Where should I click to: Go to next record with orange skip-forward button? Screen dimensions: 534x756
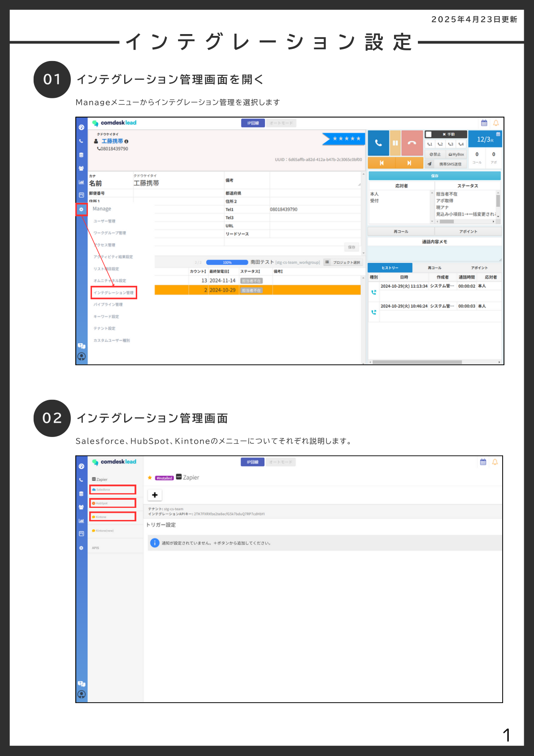[409, 163]
